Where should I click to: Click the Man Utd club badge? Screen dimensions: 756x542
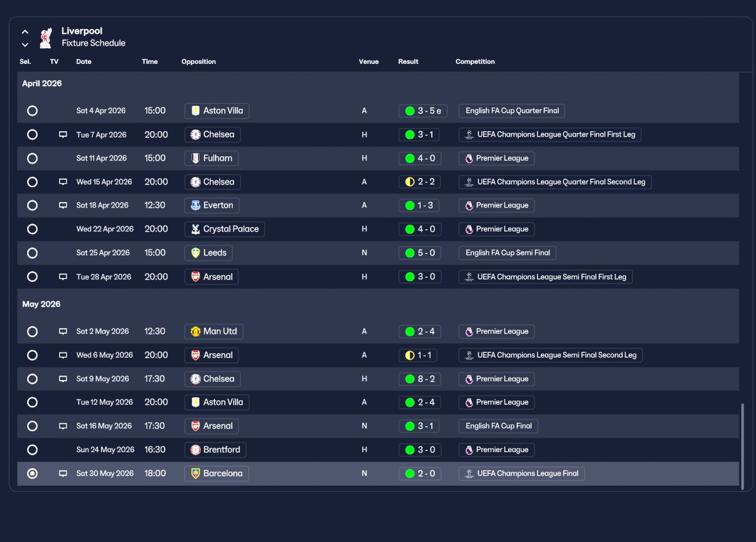point(195,332)
